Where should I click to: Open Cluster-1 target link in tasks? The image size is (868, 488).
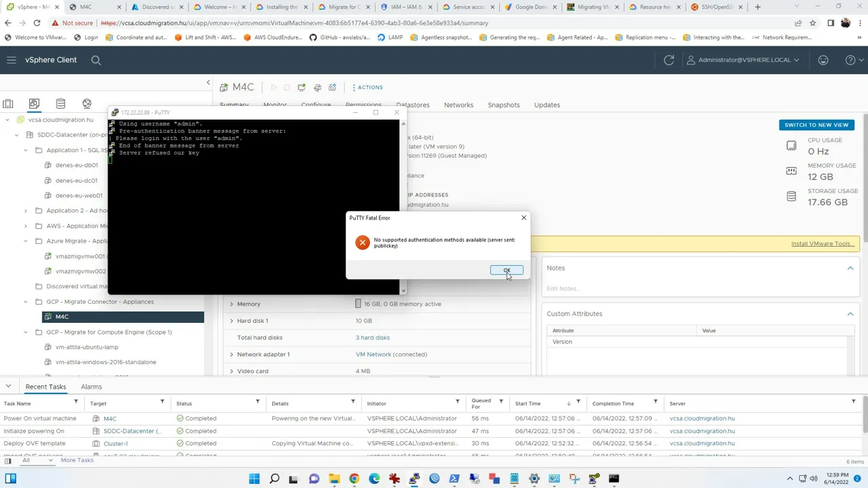click(116, 444)
